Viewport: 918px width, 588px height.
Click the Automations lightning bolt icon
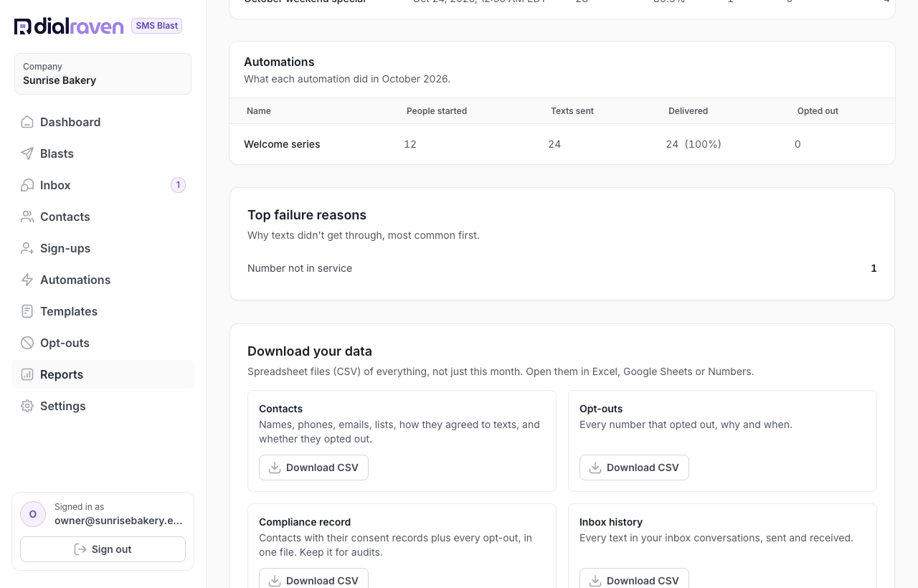click(27, 280)
